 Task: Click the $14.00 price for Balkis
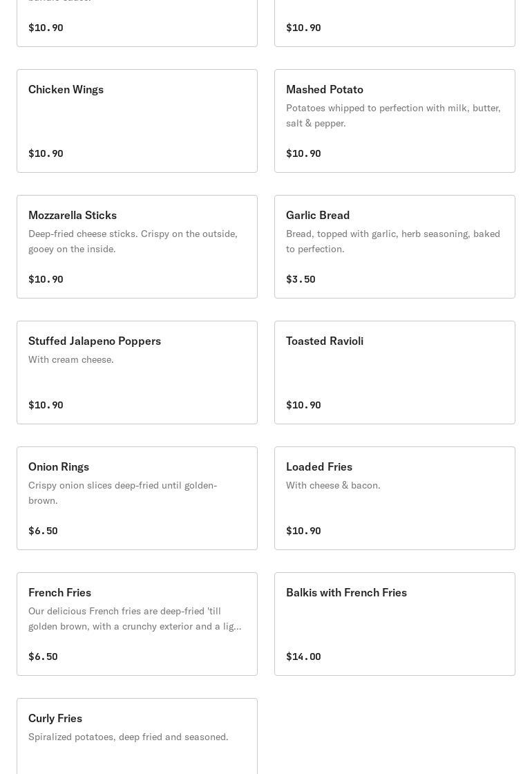[303, 657]
